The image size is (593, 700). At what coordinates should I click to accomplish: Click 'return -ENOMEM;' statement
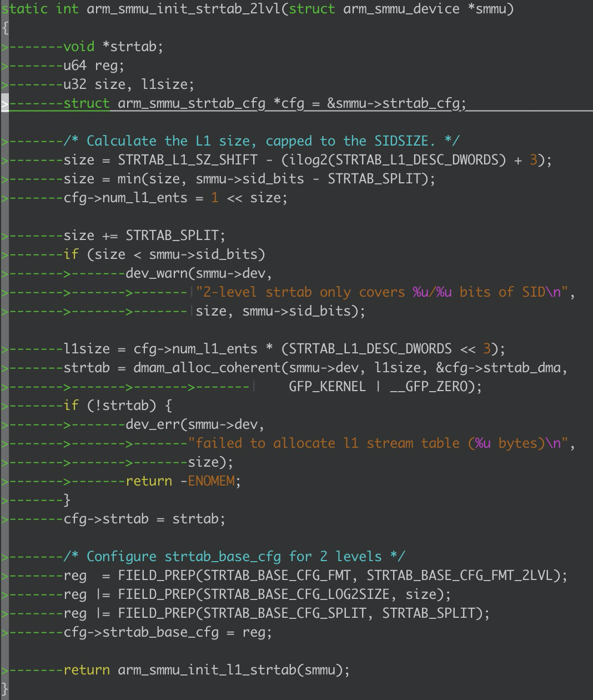[183, 481]
